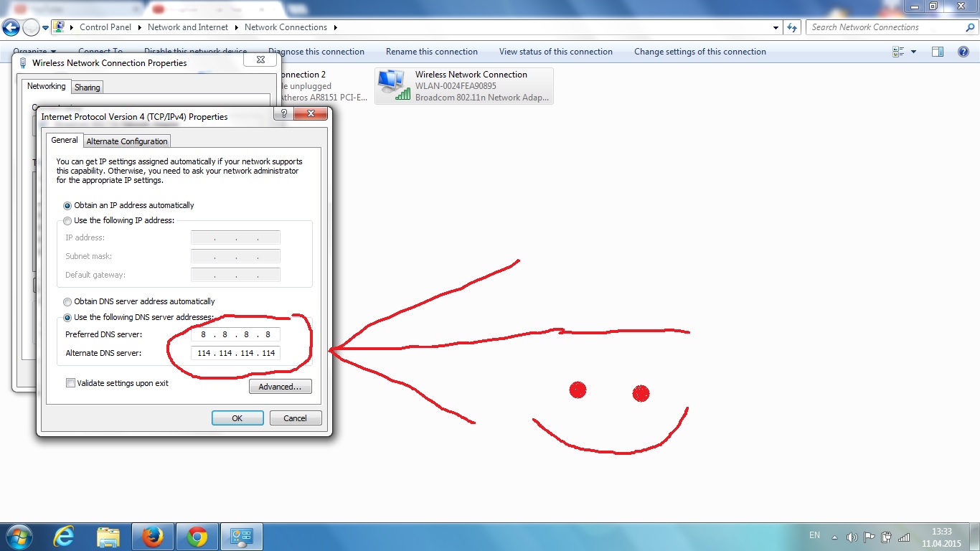Click the Advanced... button

(x=280, y=387)
